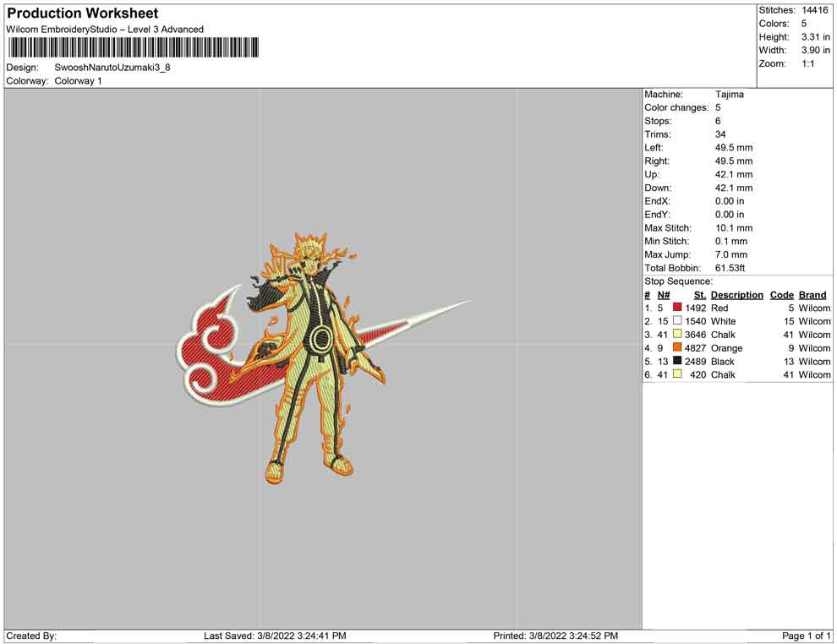The image size is (837, 644).
Task: Click the Machine value 'Tajima'
Action: click(729, 94)
